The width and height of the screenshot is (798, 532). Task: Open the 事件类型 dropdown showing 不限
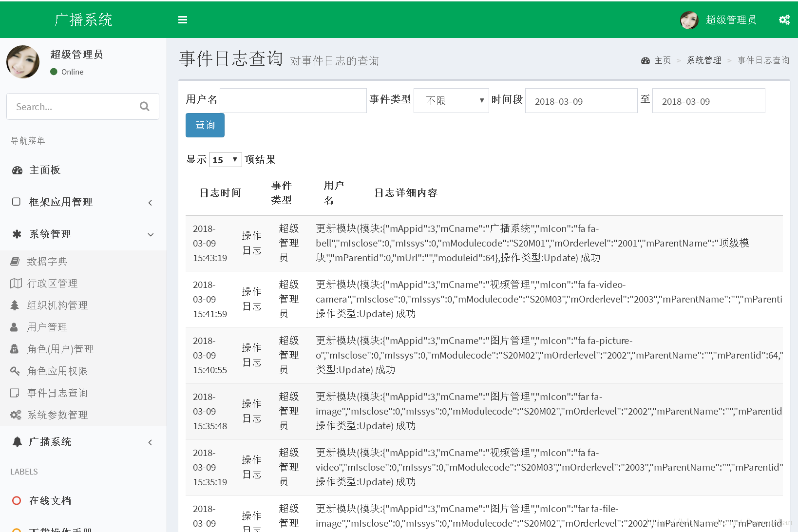451,100
